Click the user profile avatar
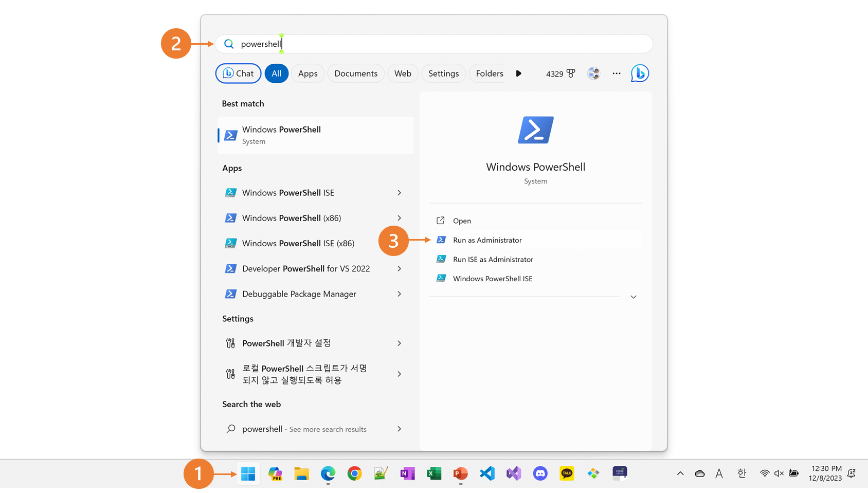The image size is (868, 493). 593,74
